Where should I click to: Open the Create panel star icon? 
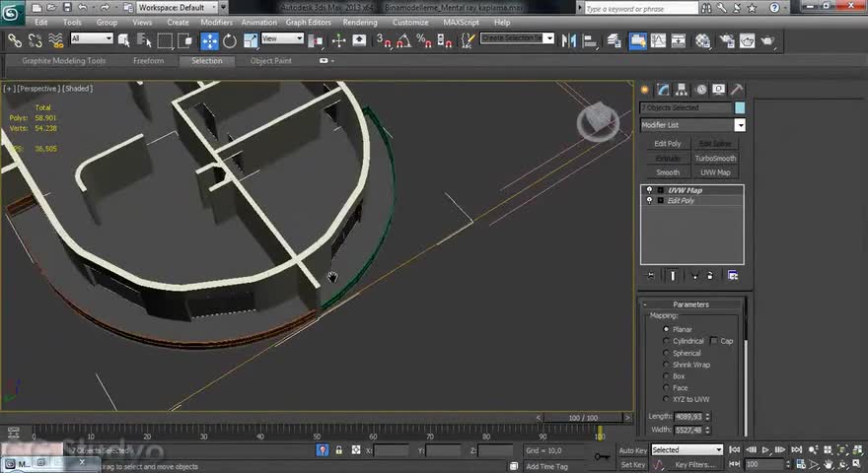pyautogui.click(x=646, y=90)
